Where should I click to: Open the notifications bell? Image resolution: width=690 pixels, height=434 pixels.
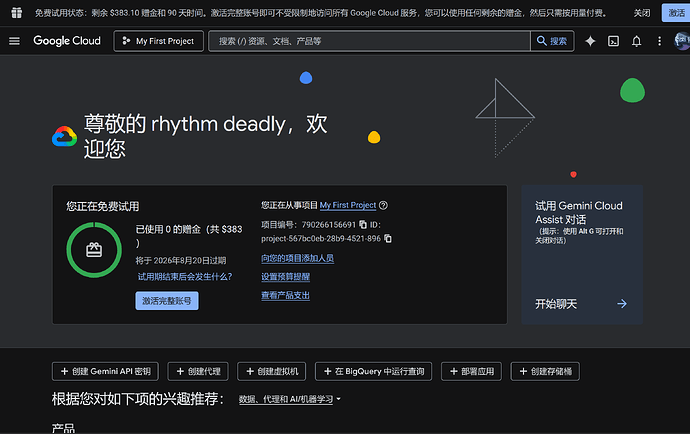click(x=636, y=41)
